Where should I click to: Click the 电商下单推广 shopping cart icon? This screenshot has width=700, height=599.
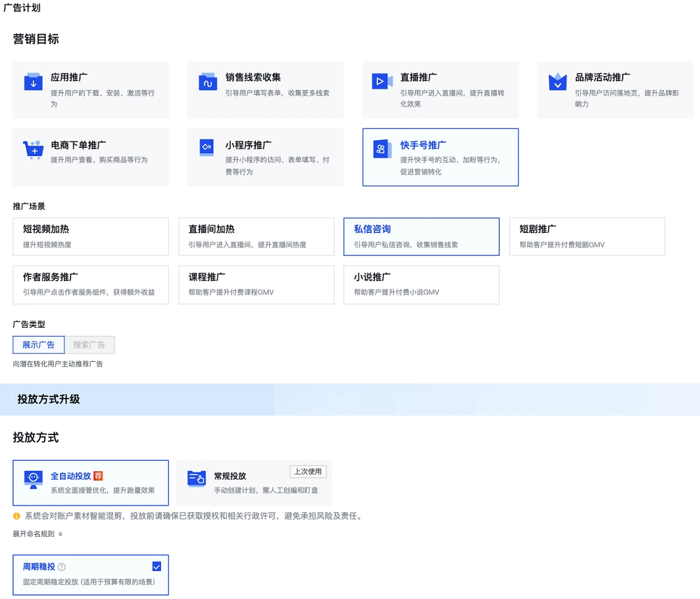tap(33, 149)
